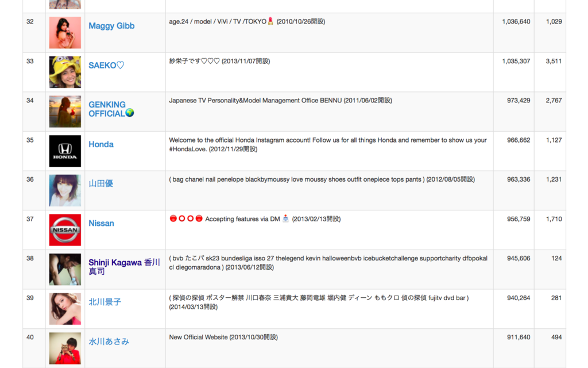This screenshot has height=368, width=588.
Task: Click post count 281 in 北川景子 row
Action: point(556,298)
